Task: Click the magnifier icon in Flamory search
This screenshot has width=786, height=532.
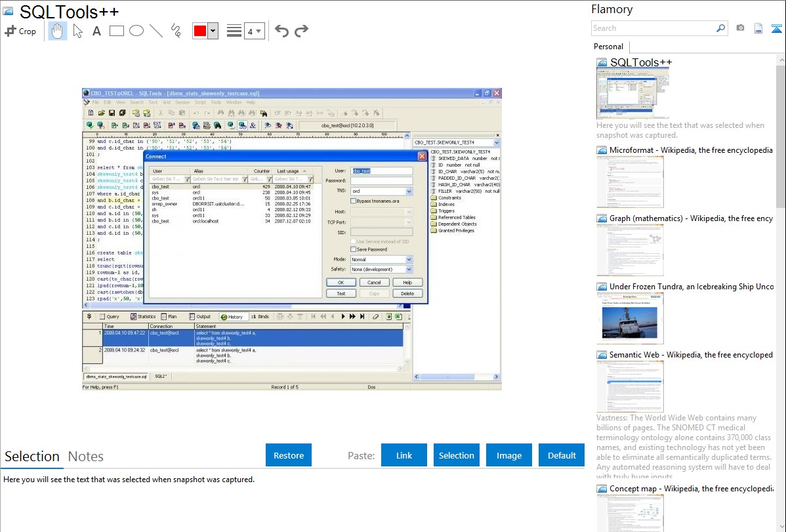Action: (x=720, y=28)
